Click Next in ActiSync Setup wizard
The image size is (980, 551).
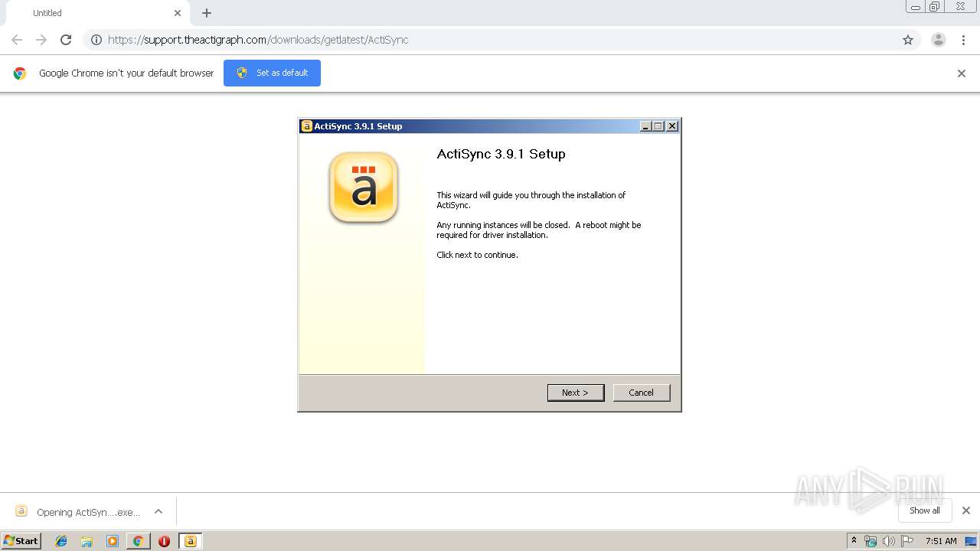click(576, 393)
